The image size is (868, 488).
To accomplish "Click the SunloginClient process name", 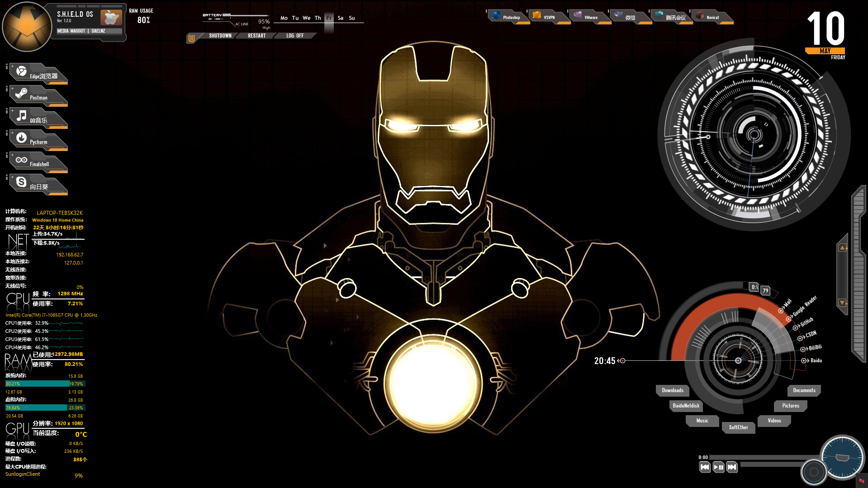I will coord(23,474).
